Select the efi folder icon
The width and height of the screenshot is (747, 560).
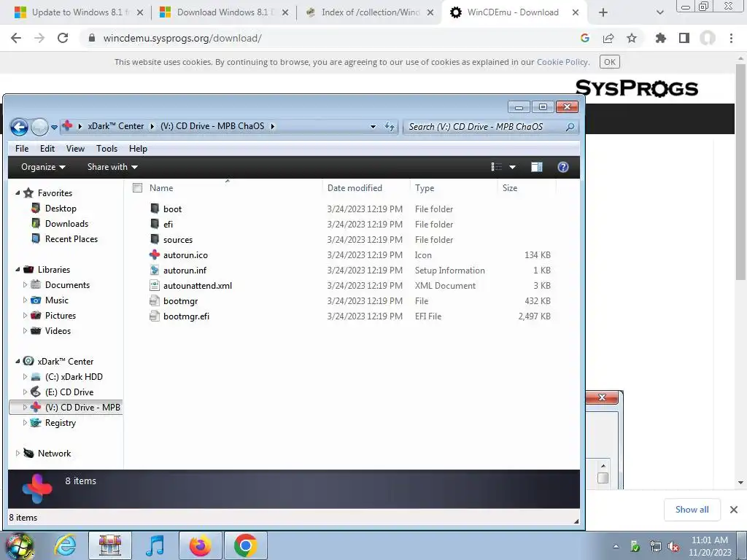tap(155, 224)
